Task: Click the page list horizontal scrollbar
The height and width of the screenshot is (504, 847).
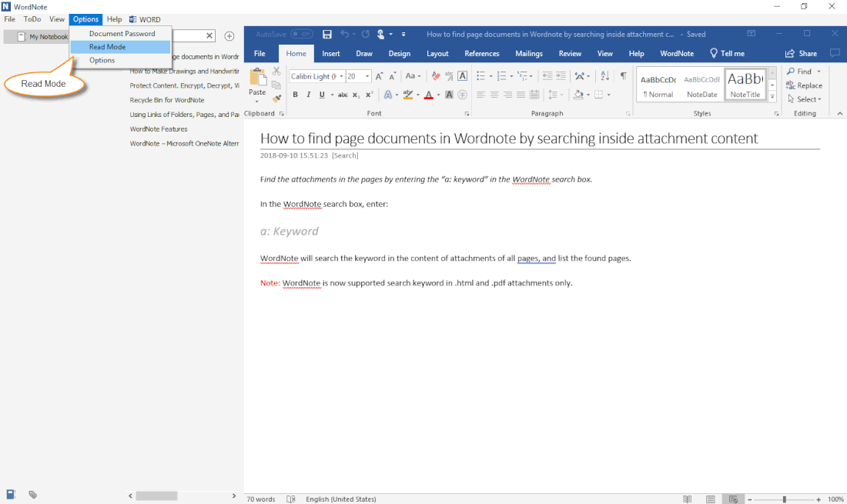Action: pyautogui.click(x=156, y=496)
